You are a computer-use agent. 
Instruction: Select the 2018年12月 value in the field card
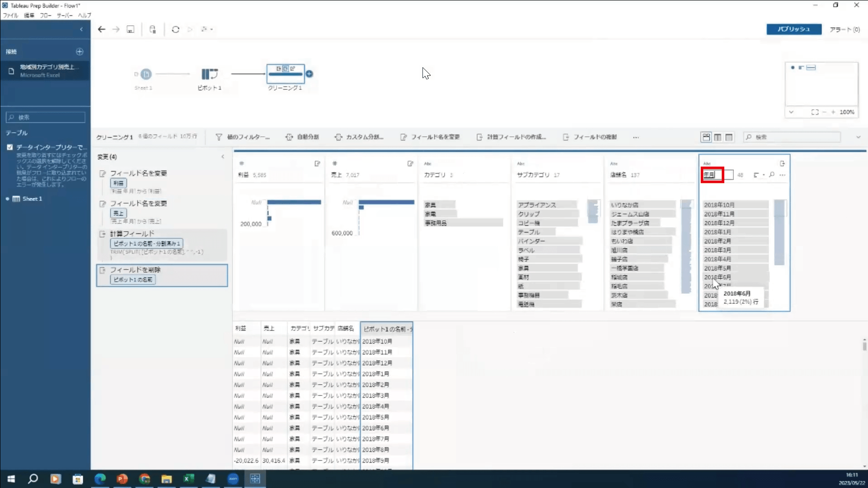[x=736, y=223]
